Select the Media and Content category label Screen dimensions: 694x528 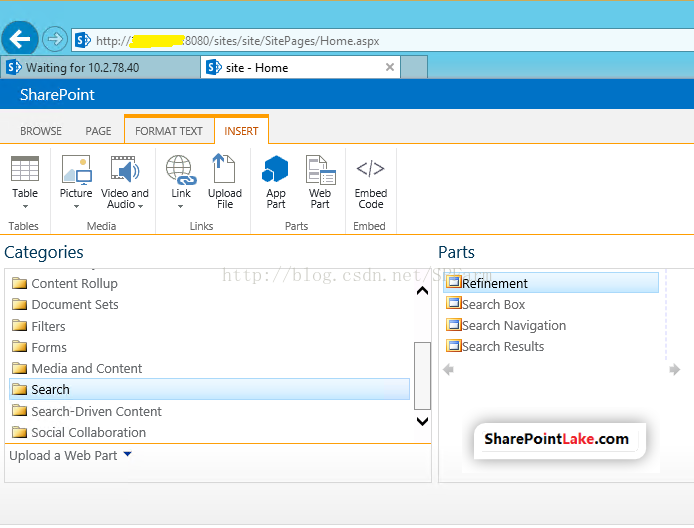(x=87, y=368)
